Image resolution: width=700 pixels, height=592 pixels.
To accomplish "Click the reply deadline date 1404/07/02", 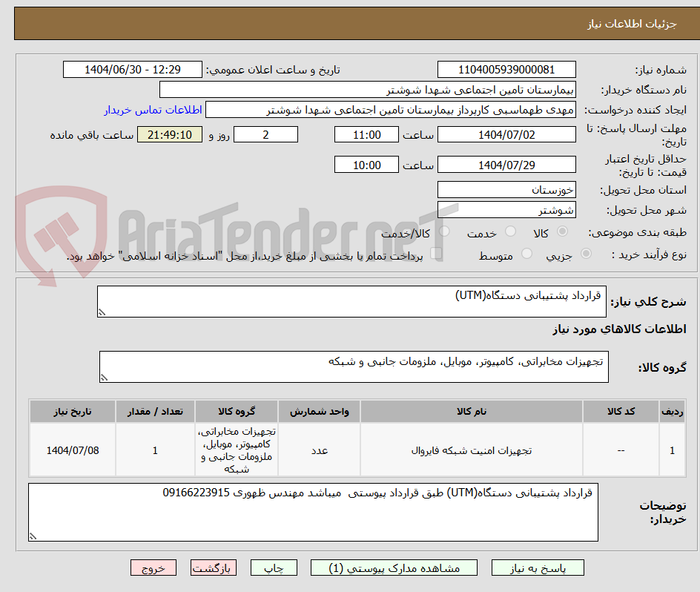I will tap(506, 134).
